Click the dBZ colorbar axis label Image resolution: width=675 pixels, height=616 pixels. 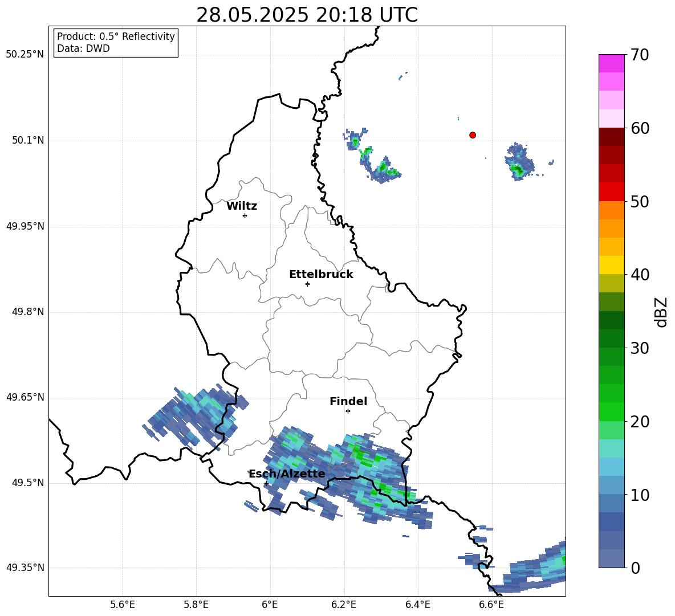662,312
